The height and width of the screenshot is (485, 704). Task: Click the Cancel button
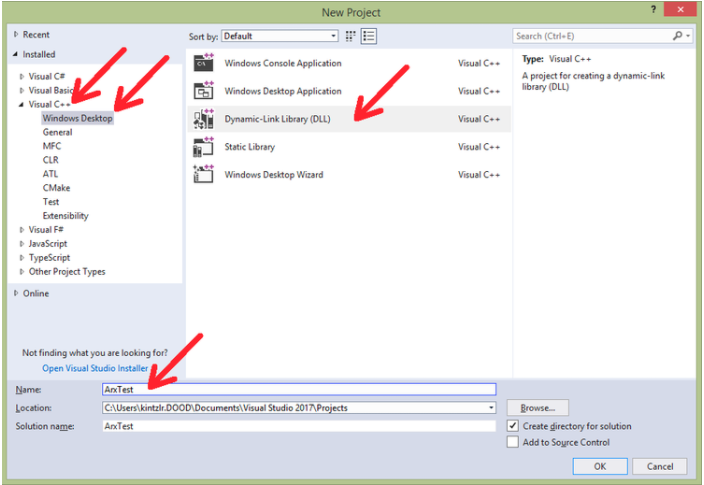(x=660, y=466)
